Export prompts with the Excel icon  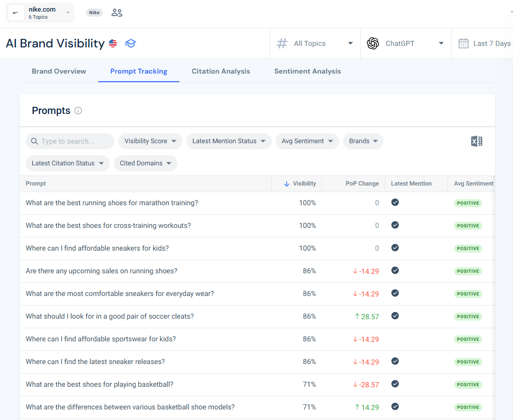click(x=477, y=141)
